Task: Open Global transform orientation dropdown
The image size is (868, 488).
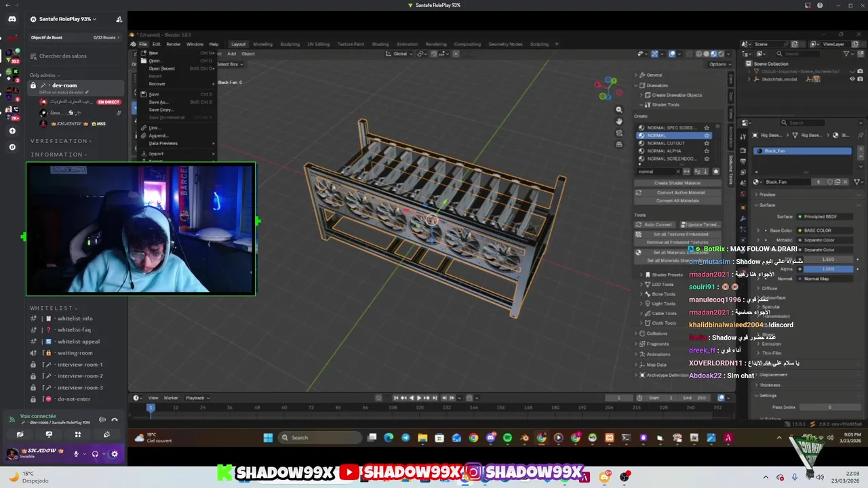Action: tap(399, 54)
